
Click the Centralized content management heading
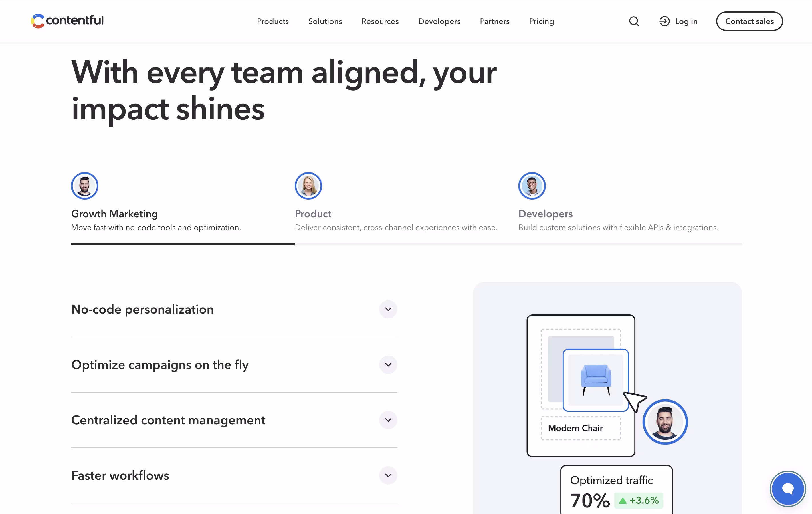tap(168, 420)
